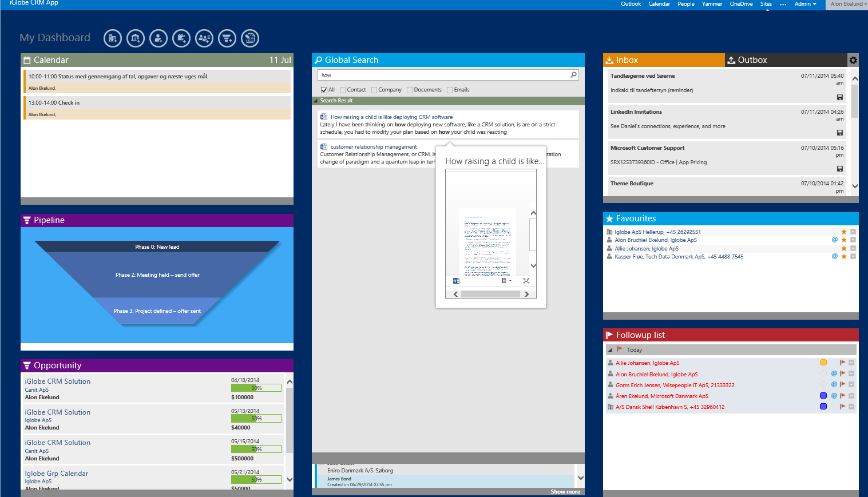Go to next page in document preview
The width and height of the screenshot is (868, 497).
526,294
